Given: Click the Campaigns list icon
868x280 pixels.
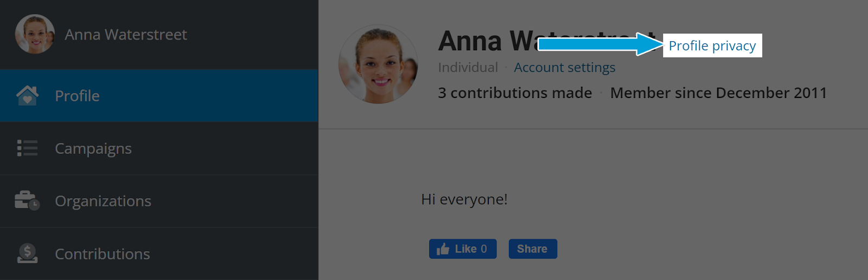Looking at the screenshot, I should (x=27, y=148).
